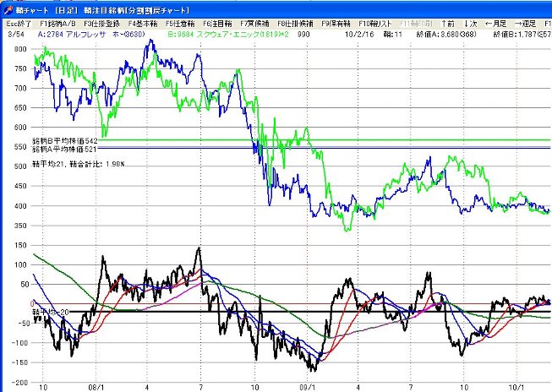Click the 08/1 date axis label
This screenshot has width=552, height=392.
(x=96, y=388)
